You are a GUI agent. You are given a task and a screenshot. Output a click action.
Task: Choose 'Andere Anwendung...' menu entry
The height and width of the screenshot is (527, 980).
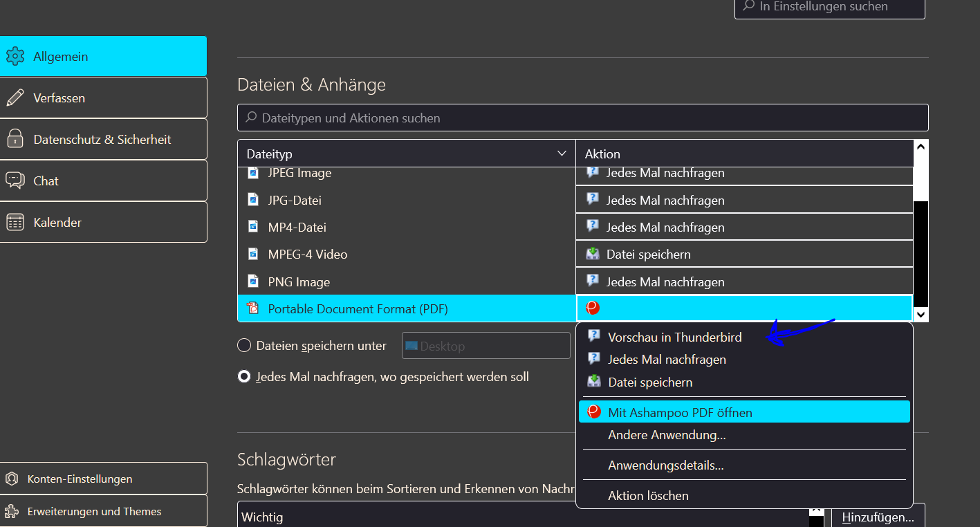(x=667, y=435)
